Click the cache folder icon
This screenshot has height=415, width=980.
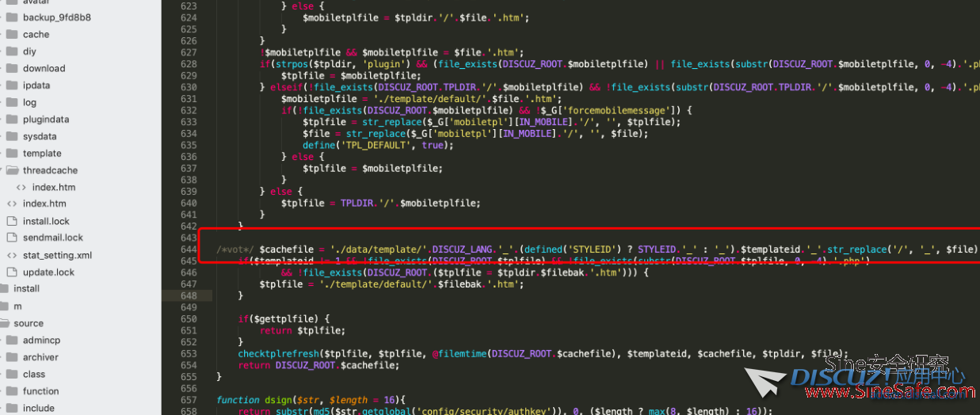(11, 34)
